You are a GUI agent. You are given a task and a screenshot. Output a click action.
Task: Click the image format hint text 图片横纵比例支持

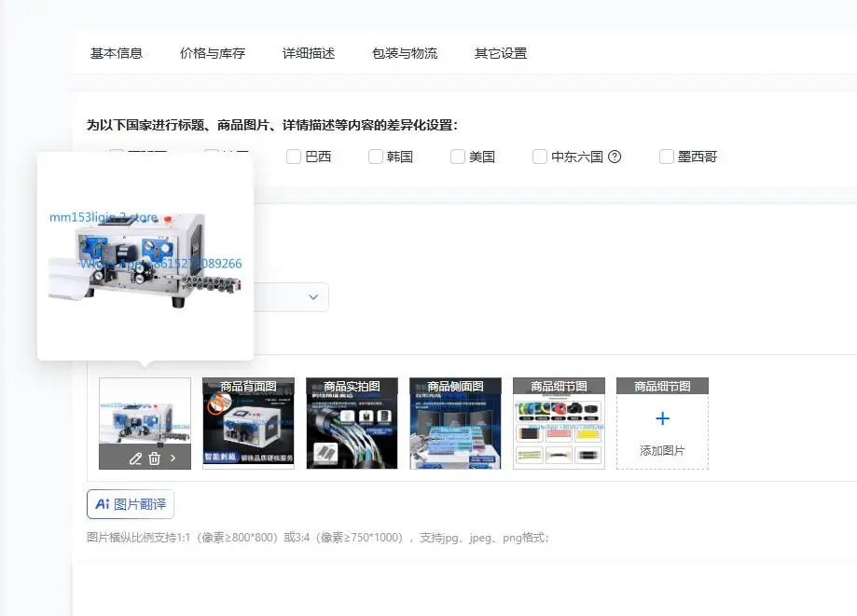click(318, 538)
